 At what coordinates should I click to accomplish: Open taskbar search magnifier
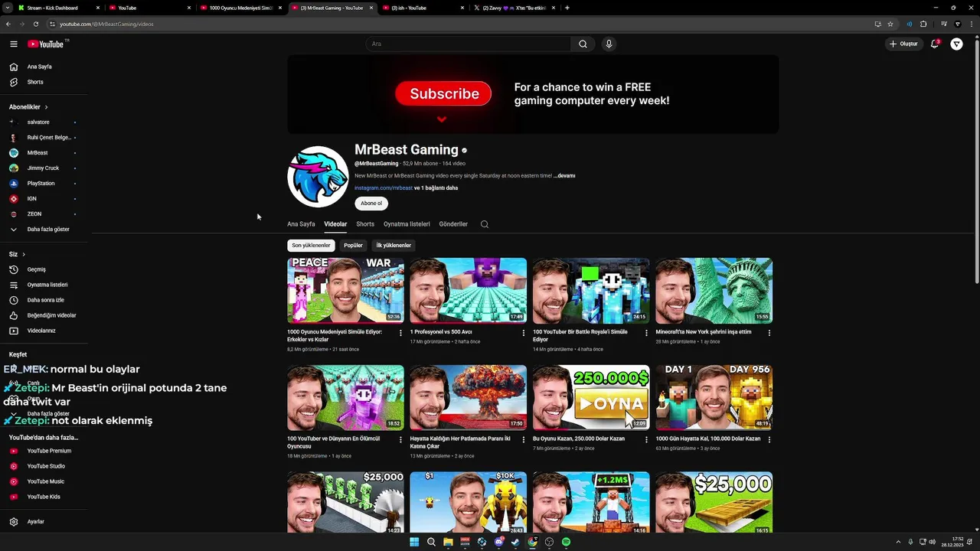(431, 542)
